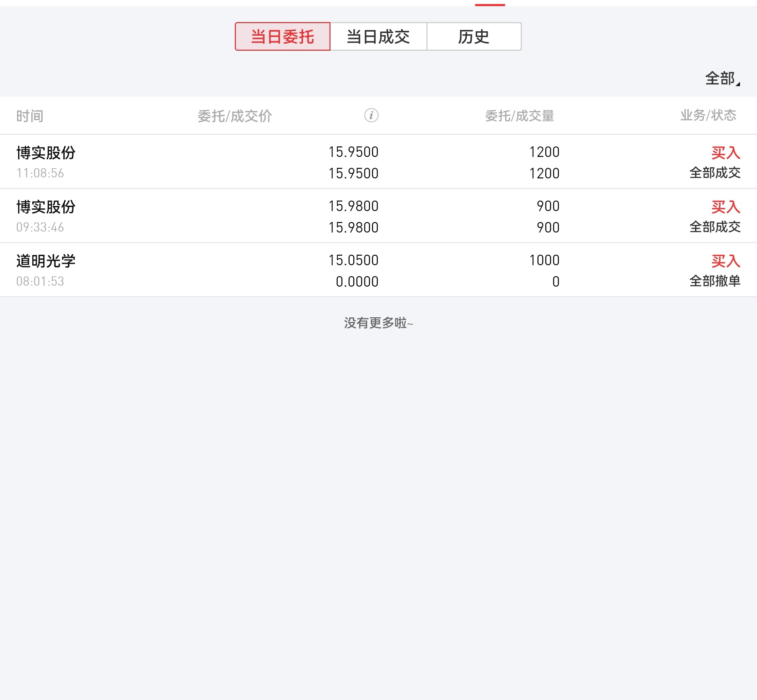
Task: Open the 博实股份 order at 11:08:56
Action: coord(46,153)
